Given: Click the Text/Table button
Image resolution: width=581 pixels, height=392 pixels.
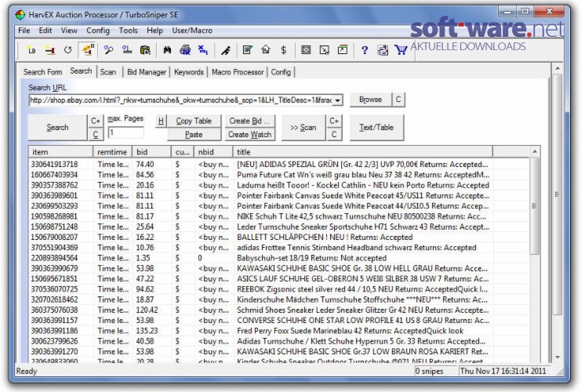Looking at the screenshot, I should [x=376, y=128].
